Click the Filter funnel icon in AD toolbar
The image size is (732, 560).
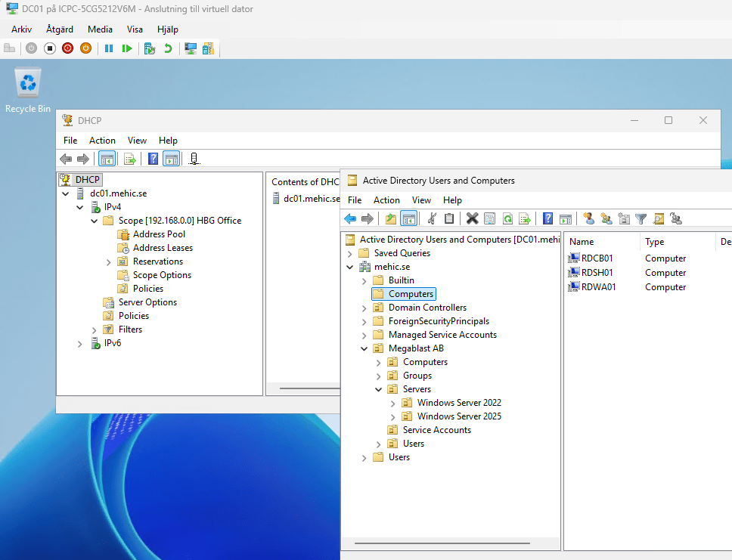click(641, 219)
